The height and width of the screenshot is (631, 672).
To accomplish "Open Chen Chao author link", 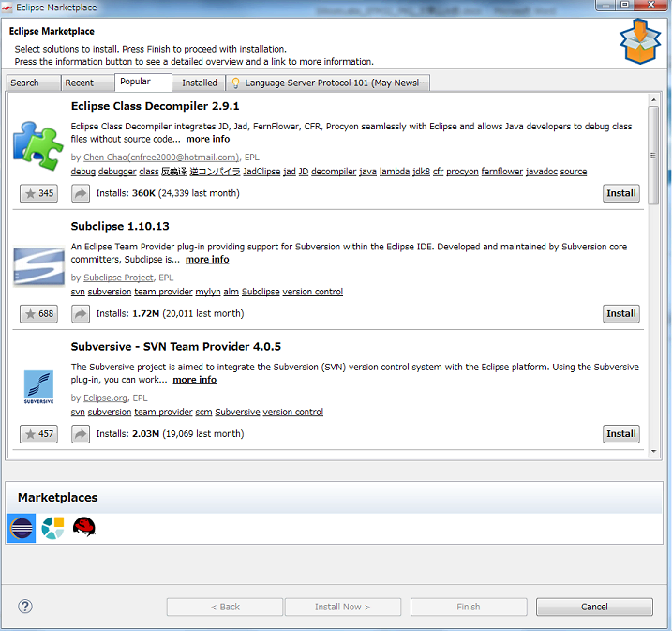I will 161,158.
